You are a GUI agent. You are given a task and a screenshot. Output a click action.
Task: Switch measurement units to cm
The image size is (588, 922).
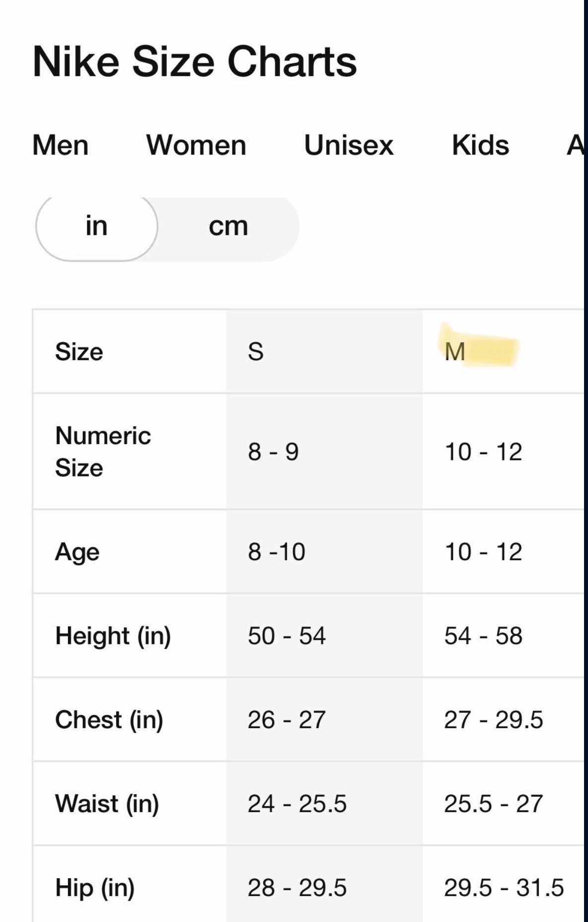228,227
